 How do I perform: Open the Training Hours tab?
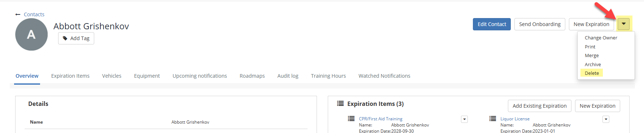[x=328, y=76]
